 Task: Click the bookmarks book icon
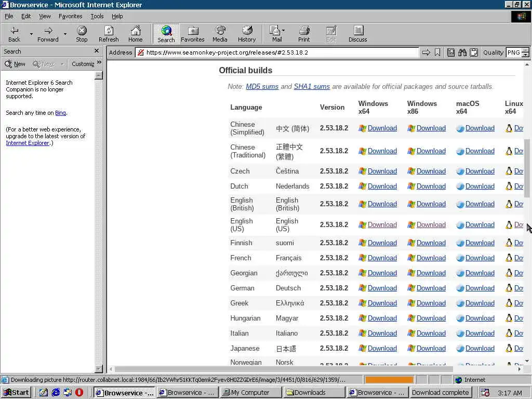pyautogui.click(x=450, y=52)
